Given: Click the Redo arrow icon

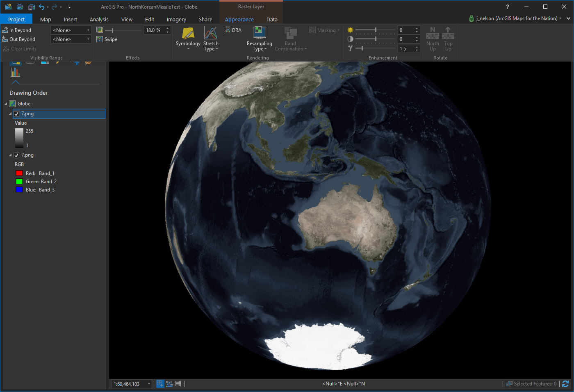Looking at the screenshot, I should [54, 7].
